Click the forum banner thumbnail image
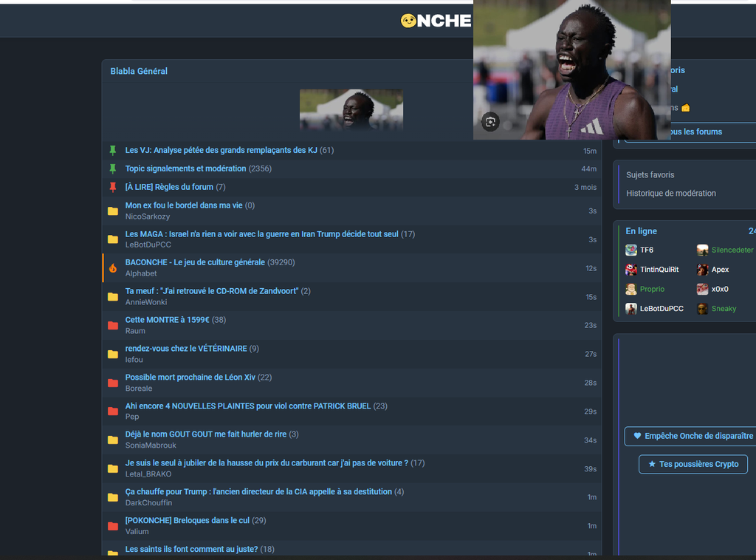The image size is (756, 560). [x=351, y=109]
